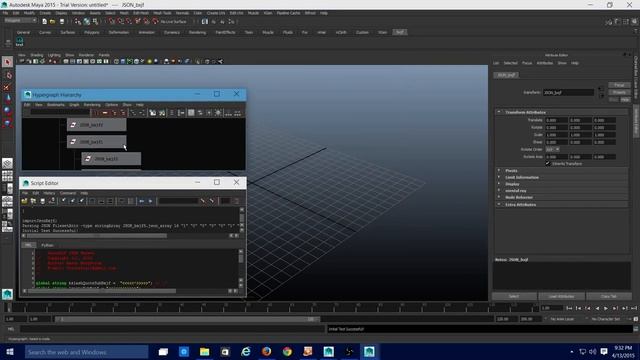This screenshot has width=640, height=360.
Task: Switch to single perspective view layout
Action: (x=7, y=163)
